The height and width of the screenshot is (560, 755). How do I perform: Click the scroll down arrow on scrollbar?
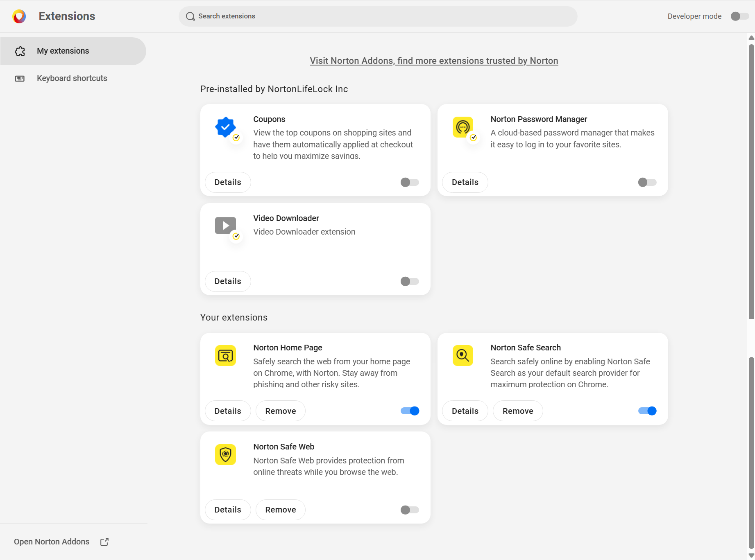tap(751, 555)
